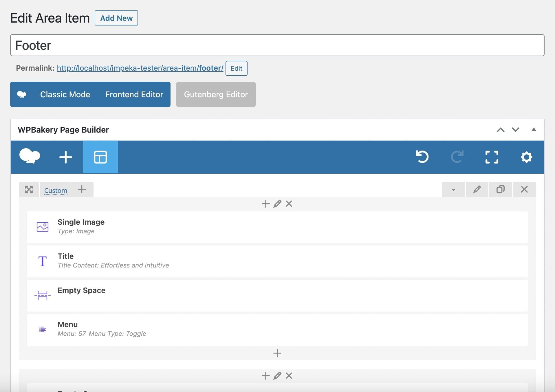Screen dimensions: 555x392
Task: Select the Empty Space element icon
Action: click(x=43, y=295)
